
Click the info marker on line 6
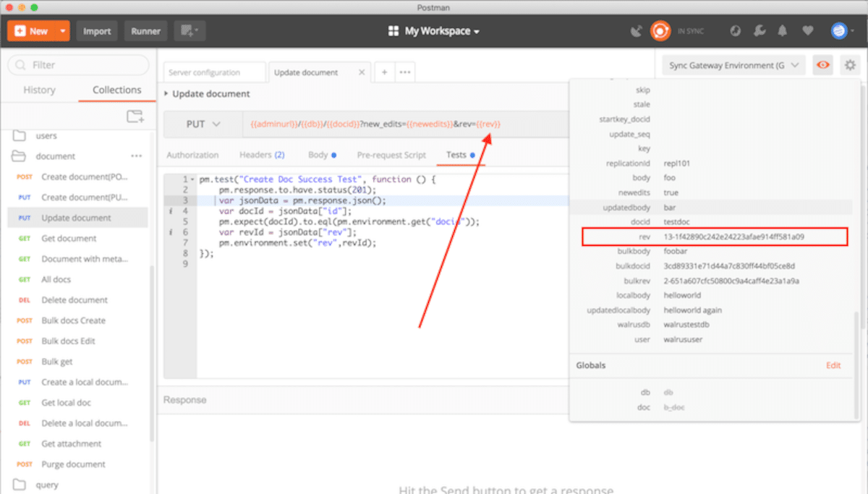(x=171, y=232)
